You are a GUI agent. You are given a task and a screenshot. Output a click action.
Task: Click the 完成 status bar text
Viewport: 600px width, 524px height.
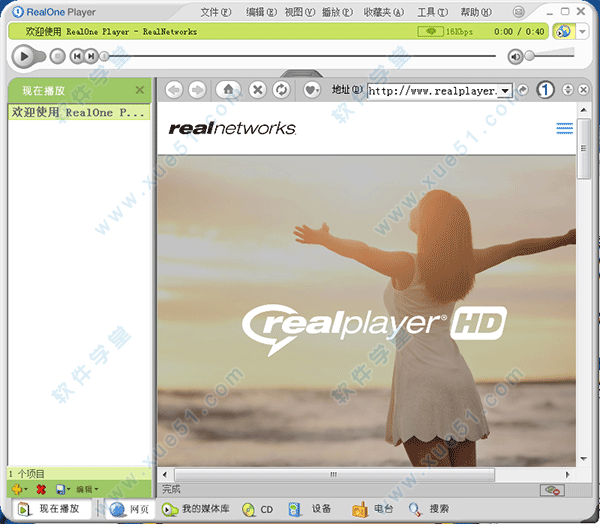tap(171, 489)
